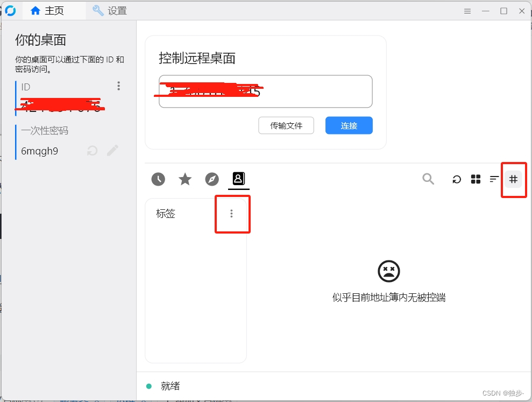
Task: Select the one-time password 6mqgh9 text
Action: (39, 151)
